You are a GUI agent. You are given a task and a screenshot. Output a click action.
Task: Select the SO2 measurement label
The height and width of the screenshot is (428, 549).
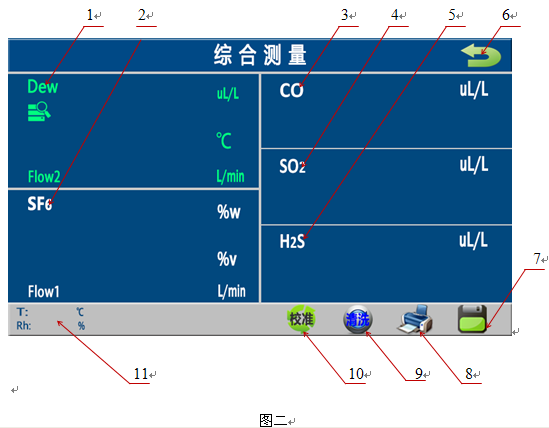[292, 166]
